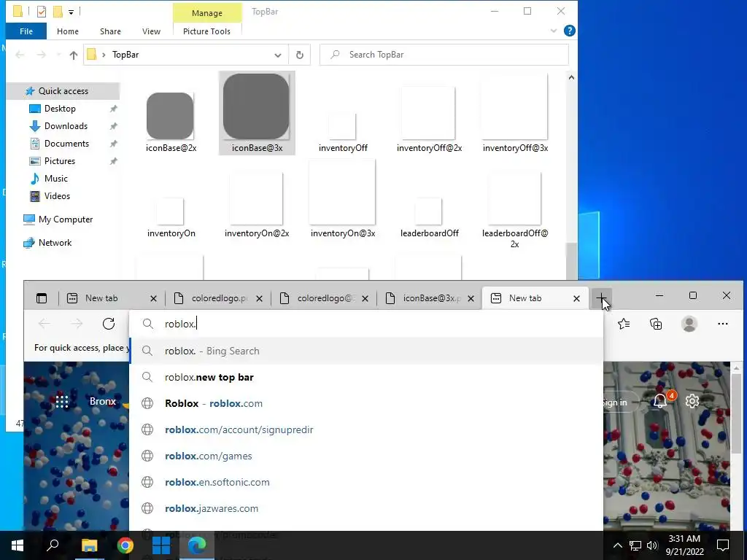Open Edge Settings and more ellipsis

(723, 324)
